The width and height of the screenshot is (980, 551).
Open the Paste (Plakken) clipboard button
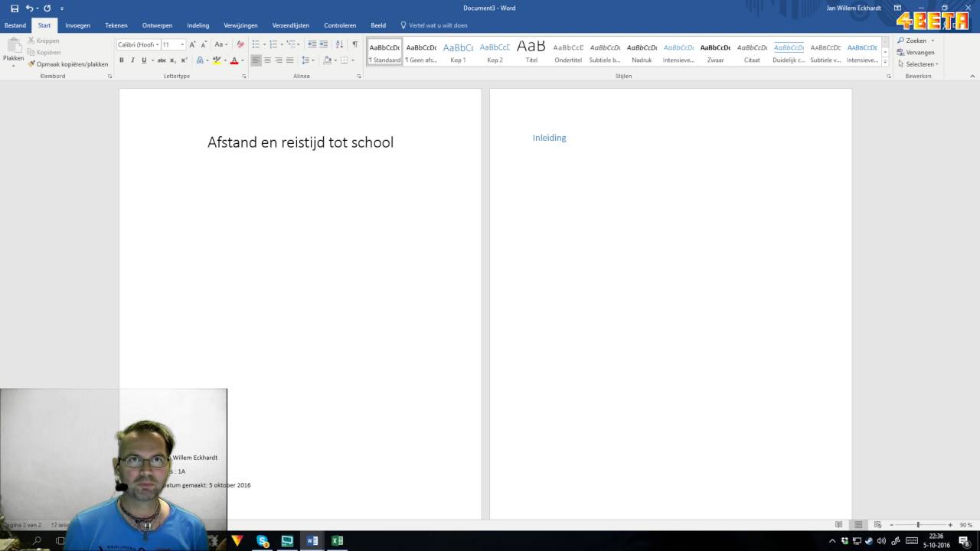(x=13, y=51)
